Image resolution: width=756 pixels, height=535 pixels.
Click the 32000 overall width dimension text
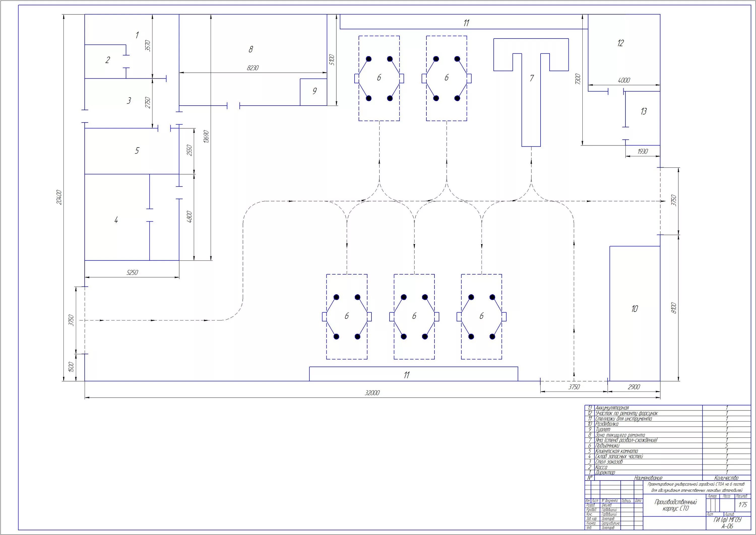point(372,393)
